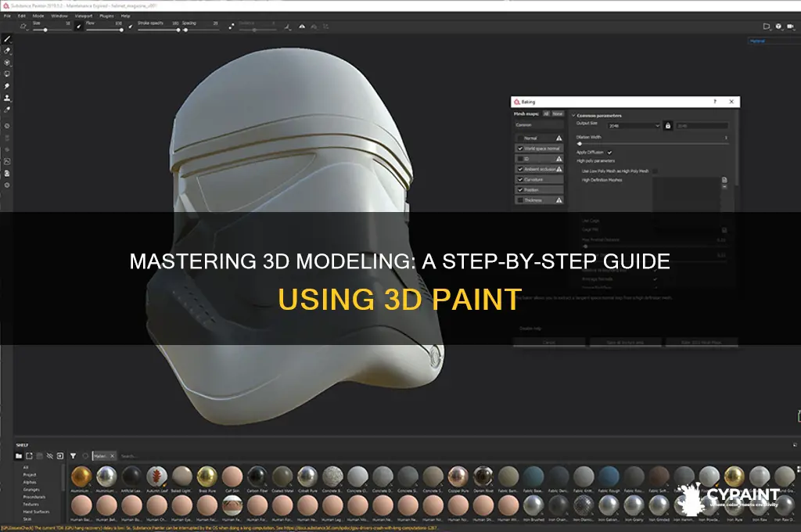Open the Mode menu
Image resolution: width=801 pixels, height=532 pixels.
(x=38, y=16)
